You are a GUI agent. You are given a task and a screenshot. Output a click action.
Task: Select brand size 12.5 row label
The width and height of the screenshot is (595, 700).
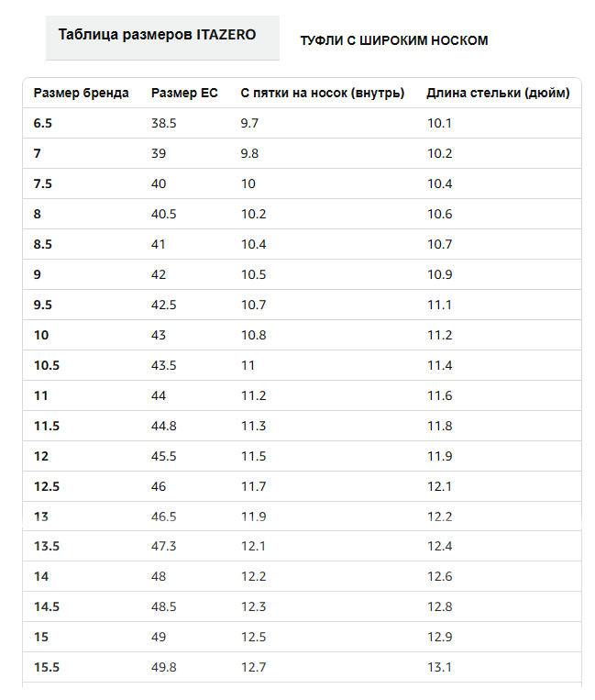tap(47, 486)
